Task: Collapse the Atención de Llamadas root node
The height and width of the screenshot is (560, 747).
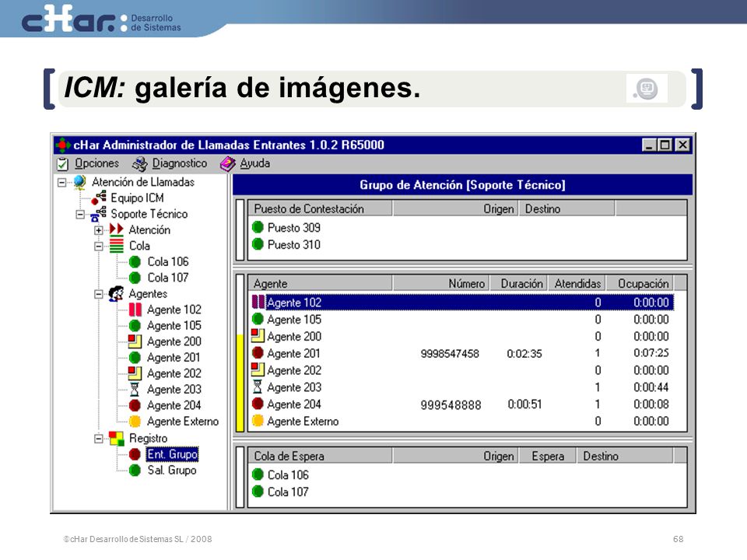Action: click(x=62, y=182)
